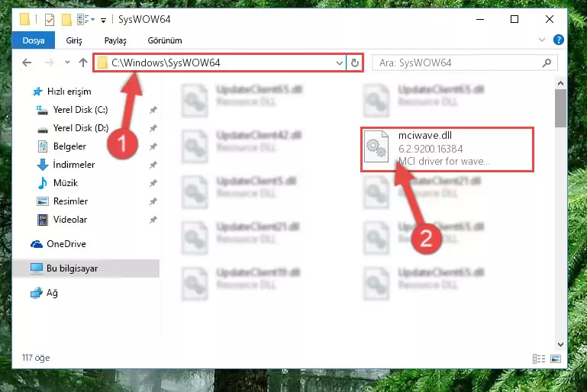Unpin Yerel Disk (D:) via pin icon
The image size is (587, 392).
click(x=153, y=128)
